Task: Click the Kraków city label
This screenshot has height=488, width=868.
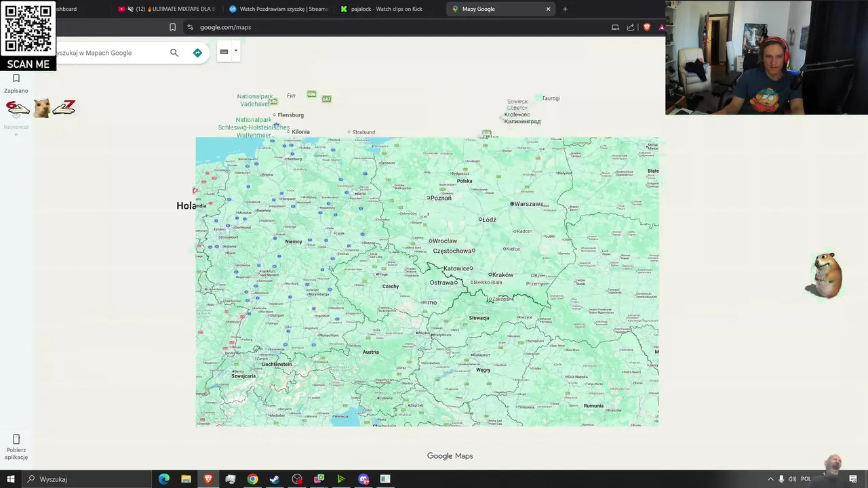Action: 502,275
